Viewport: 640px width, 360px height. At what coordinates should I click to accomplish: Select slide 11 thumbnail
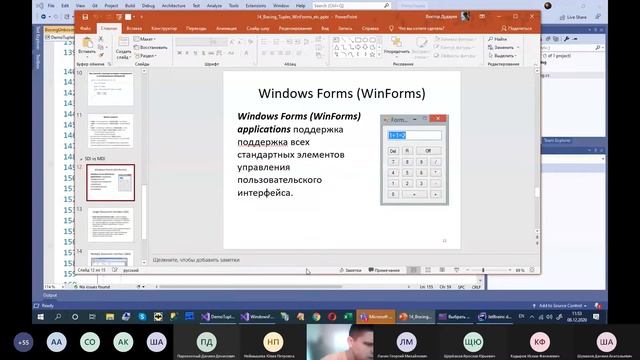click(x=110, y=131)
